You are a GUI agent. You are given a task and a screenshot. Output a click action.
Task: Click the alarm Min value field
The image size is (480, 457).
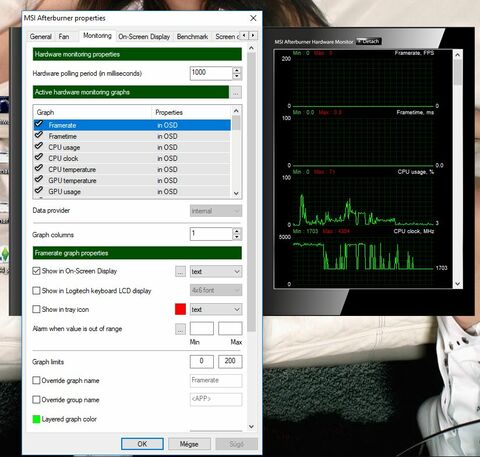202,329
